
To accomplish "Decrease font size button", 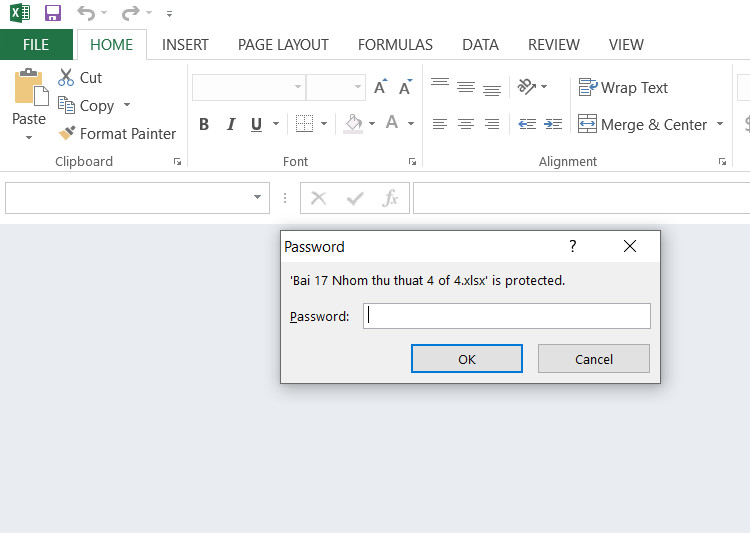I will tap(406, 87).
